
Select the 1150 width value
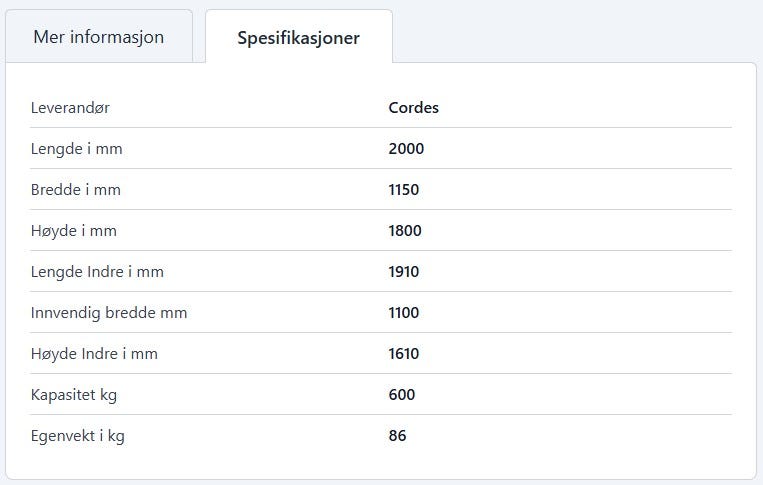404,189
